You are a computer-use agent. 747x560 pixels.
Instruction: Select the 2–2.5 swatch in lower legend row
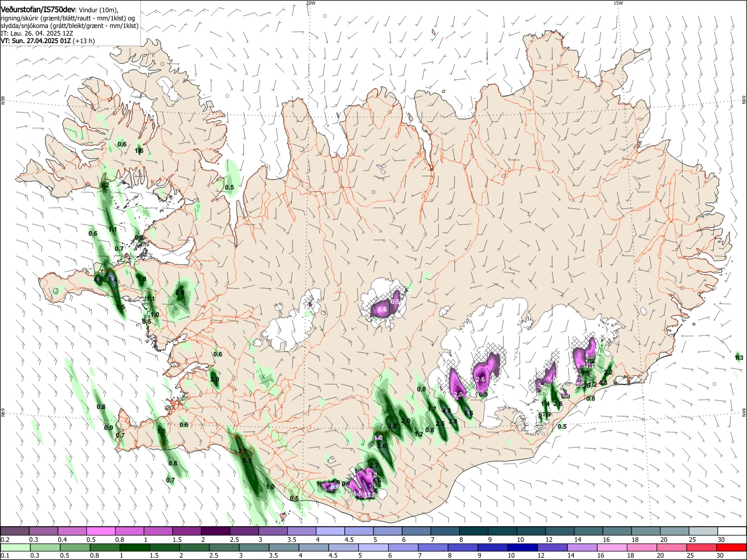click(194, 548)
